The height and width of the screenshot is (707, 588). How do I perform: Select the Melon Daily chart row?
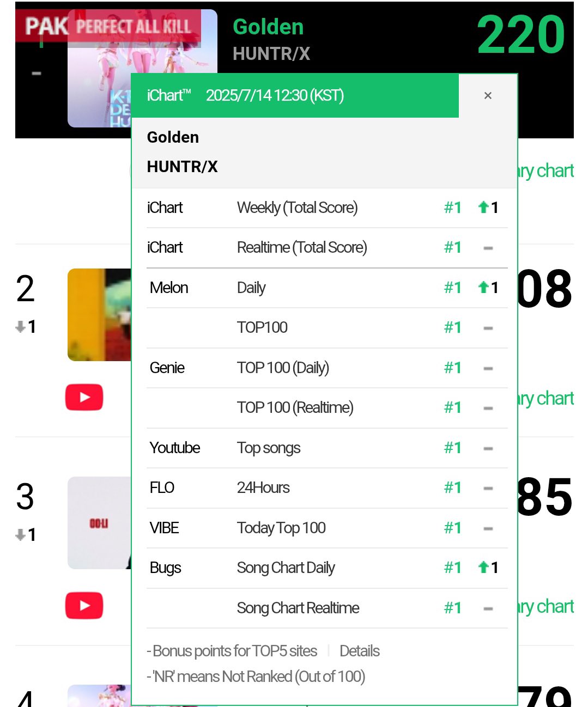pyautogui.click(x=327, y=288)
